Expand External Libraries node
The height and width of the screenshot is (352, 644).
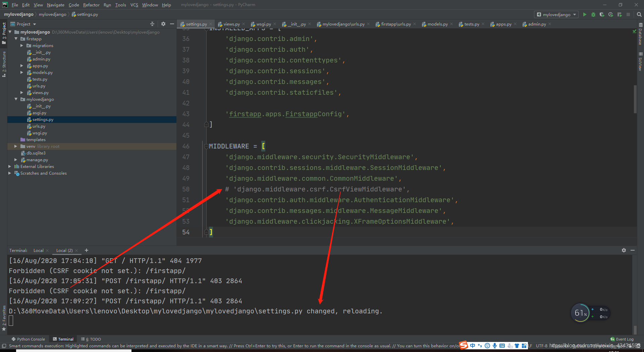[x=10, y=167]
